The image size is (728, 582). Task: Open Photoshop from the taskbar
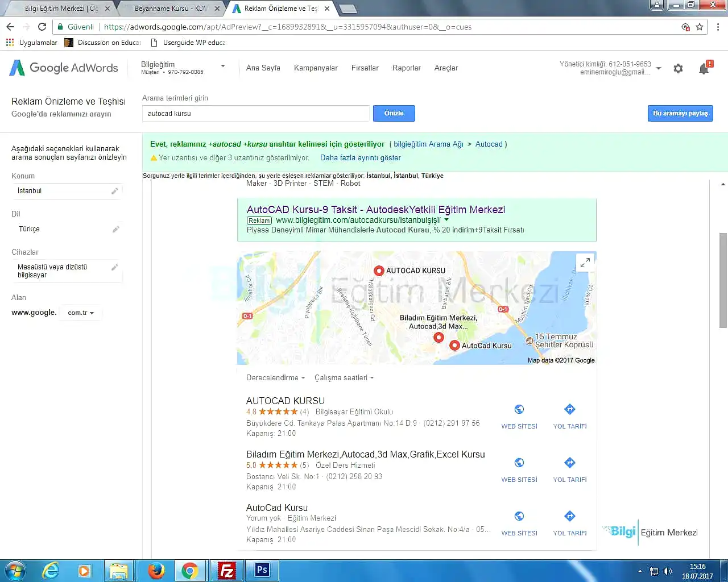tap(262, 570)
